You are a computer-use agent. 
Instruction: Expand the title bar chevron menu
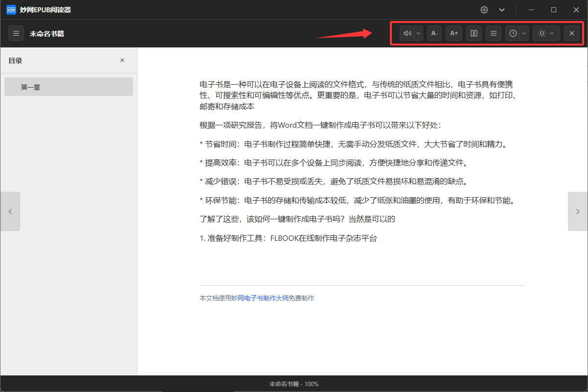pos(502,10)
